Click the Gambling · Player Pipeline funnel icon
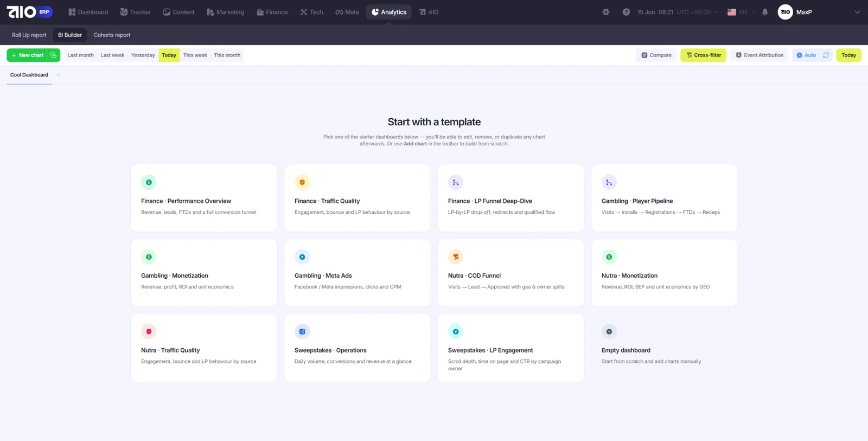The width and height of the screenshot is (868, 441). pos(609,182)
